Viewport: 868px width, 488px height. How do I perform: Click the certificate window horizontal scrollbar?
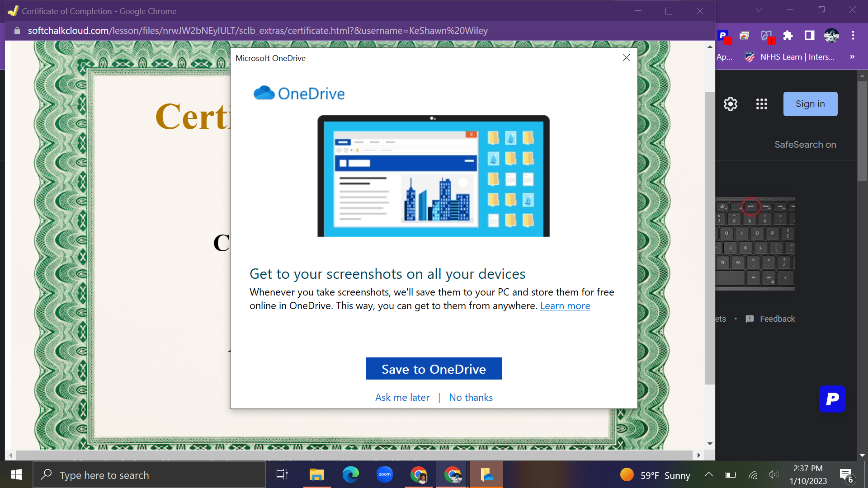(x=354, y=455)
